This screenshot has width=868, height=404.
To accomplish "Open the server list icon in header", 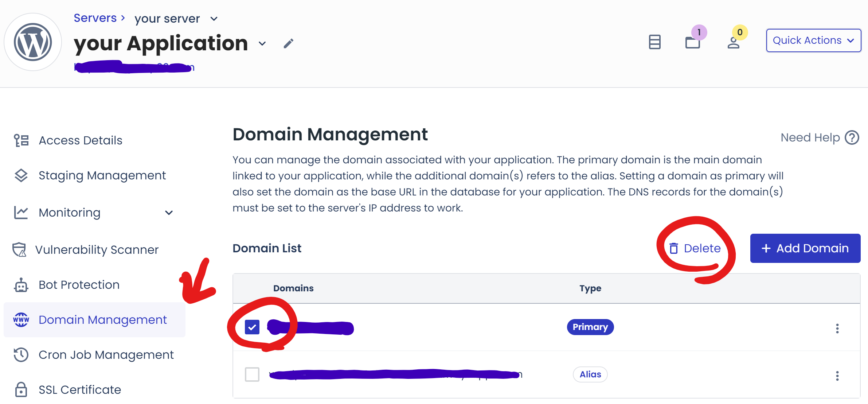I will point(655,42).
